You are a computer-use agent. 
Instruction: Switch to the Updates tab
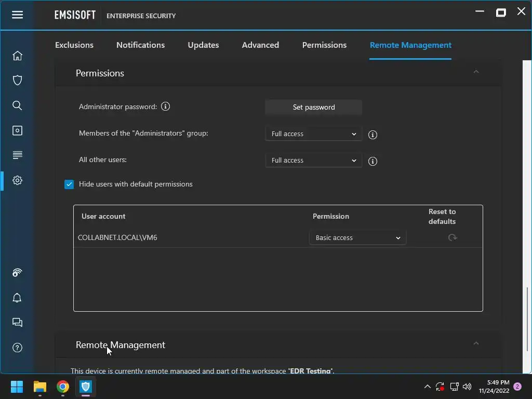point(203,45)
